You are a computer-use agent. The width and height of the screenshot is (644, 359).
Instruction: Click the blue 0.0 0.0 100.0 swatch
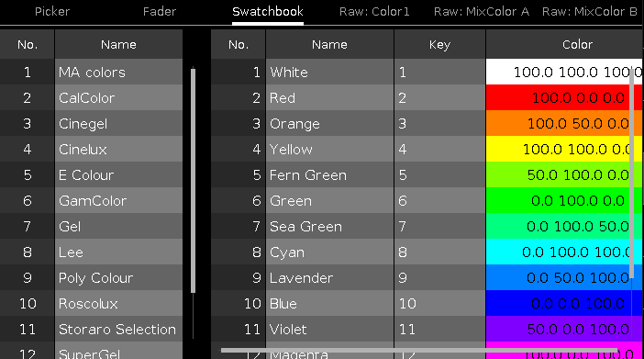coord(564,304)
